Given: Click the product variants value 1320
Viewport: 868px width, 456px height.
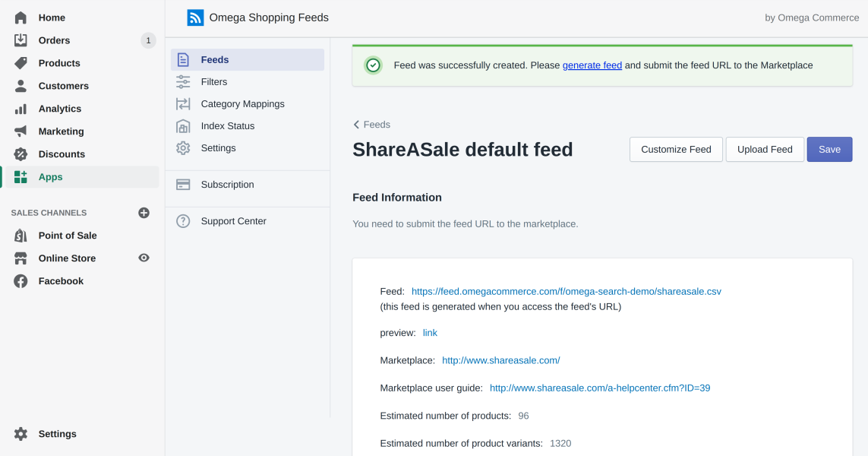Looking at the screenshot, I should (x=560, y=444).
